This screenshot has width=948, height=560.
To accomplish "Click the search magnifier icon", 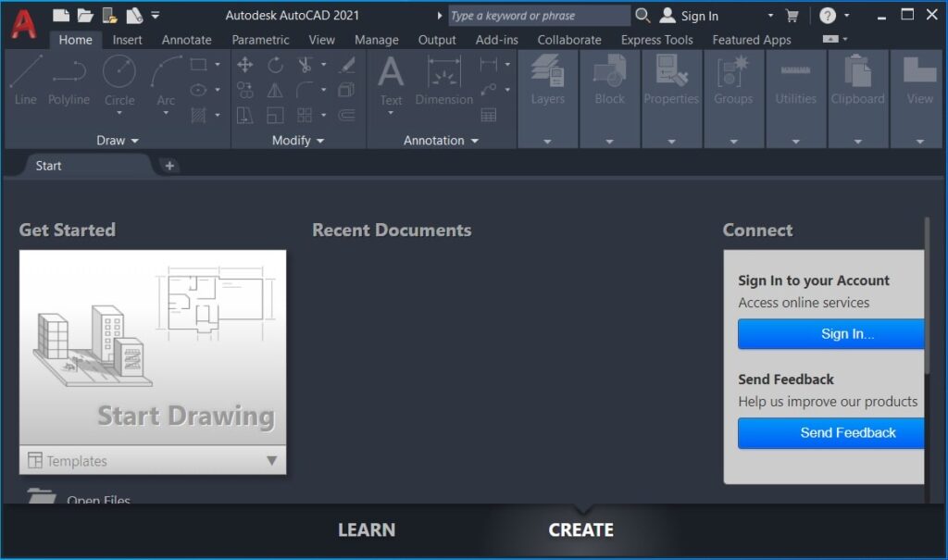I will pyautogui.click(x=642, y=15).
